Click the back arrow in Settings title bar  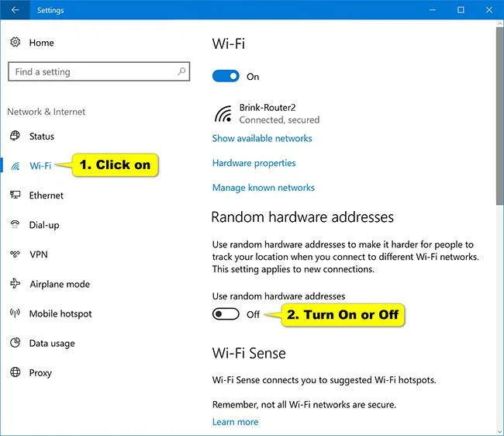click(15, 10)
